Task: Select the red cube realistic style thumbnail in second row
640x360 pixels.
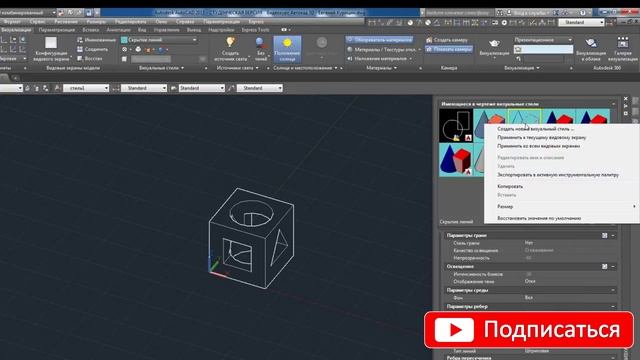Action: coord(456,160)
